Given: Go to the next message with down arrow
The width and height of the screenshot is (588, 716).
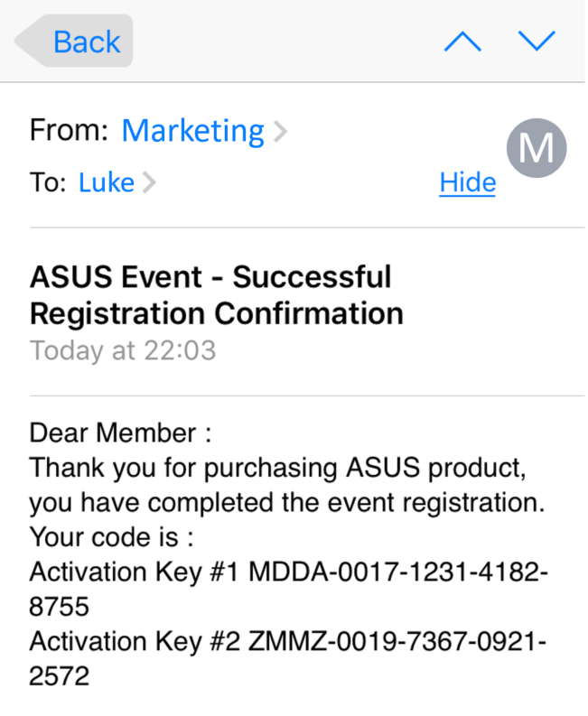Looking at the screenshot, I should 536,42.
